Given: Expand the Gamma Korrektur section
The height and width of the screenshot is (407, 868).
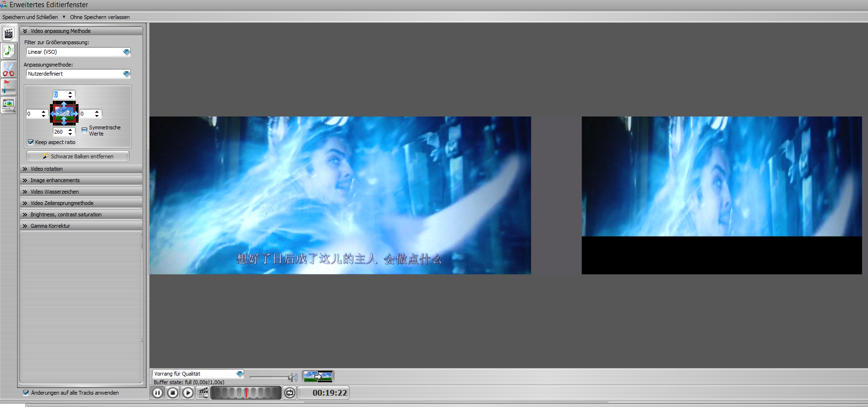Looking at the screenshot, I should pos(81,226).
